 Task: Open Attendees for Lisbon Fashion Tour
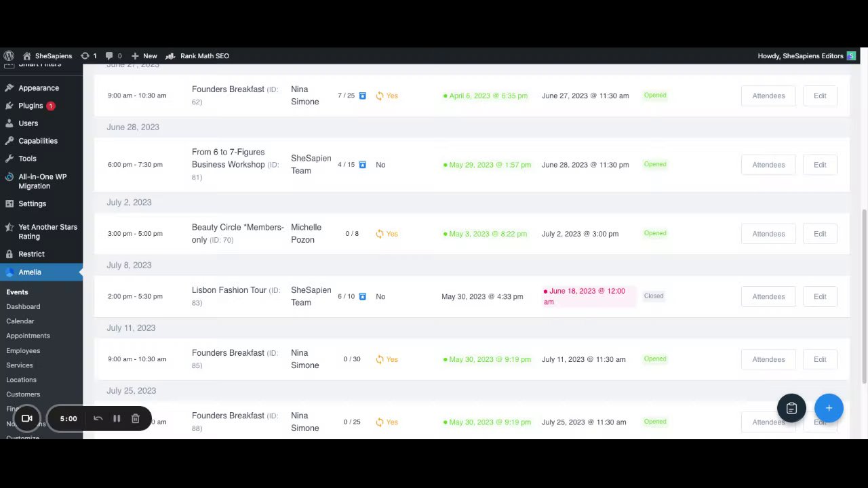tap(768, 296)
